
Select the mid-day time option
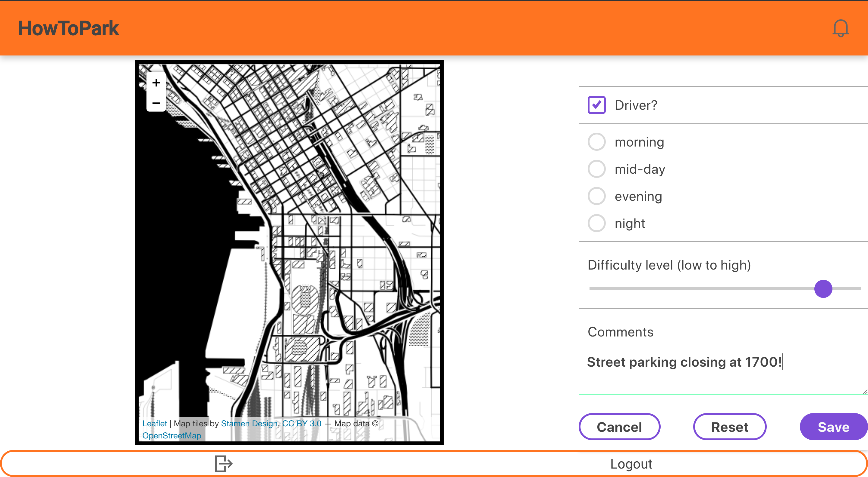(596, 169)
